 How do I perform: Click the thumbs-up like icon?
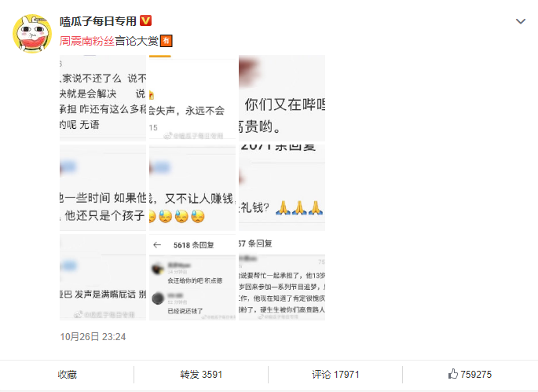click(453, 374)
